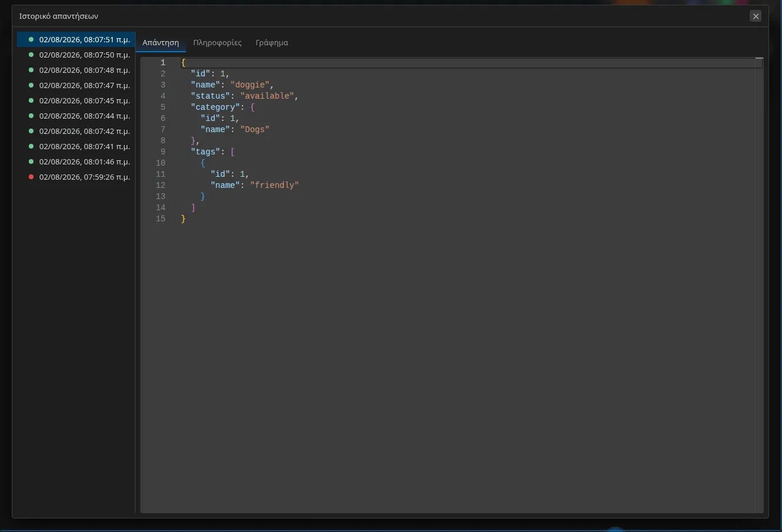Click the "friendly" value on line 12

[x=275, y=185]
